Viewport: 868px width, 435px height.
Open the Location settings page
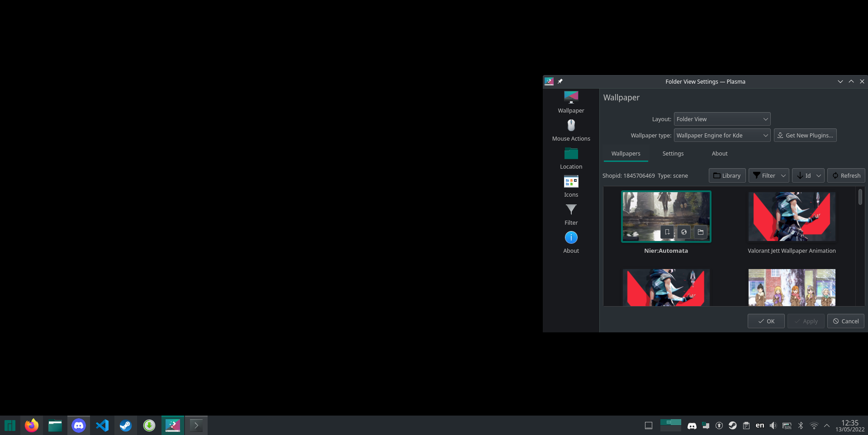571,158
